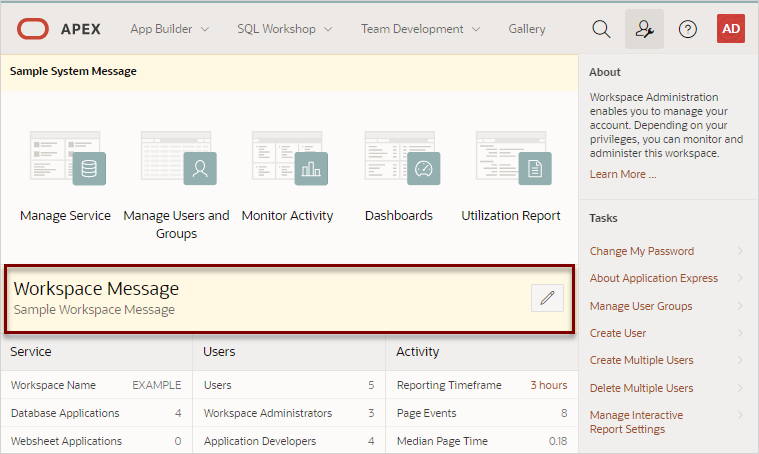Open the Help question mark icon
Viewport: 759px width, 454px height.
[x=687, y=29]
